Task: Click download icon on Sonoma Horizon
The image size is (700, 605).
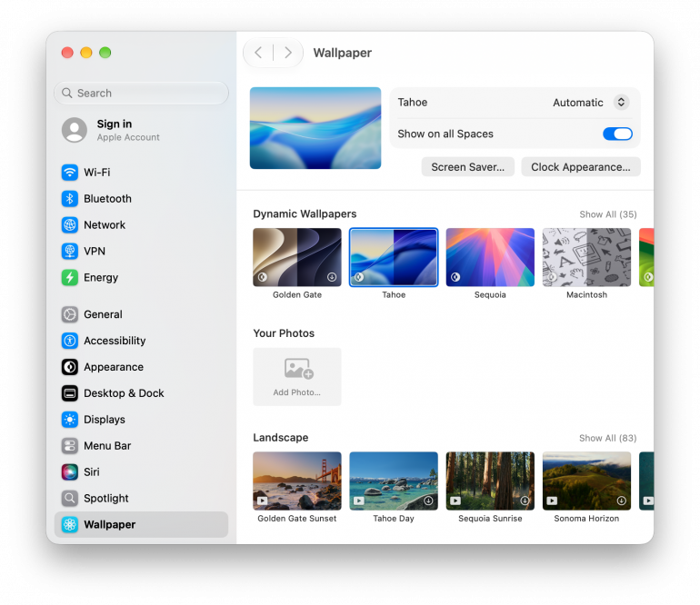Action: pyautogui.click(x=621, y=501)
